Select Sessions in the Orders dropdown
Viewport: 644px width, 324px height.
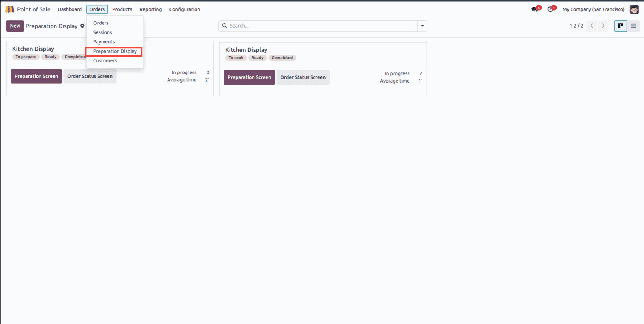(102, 32)
